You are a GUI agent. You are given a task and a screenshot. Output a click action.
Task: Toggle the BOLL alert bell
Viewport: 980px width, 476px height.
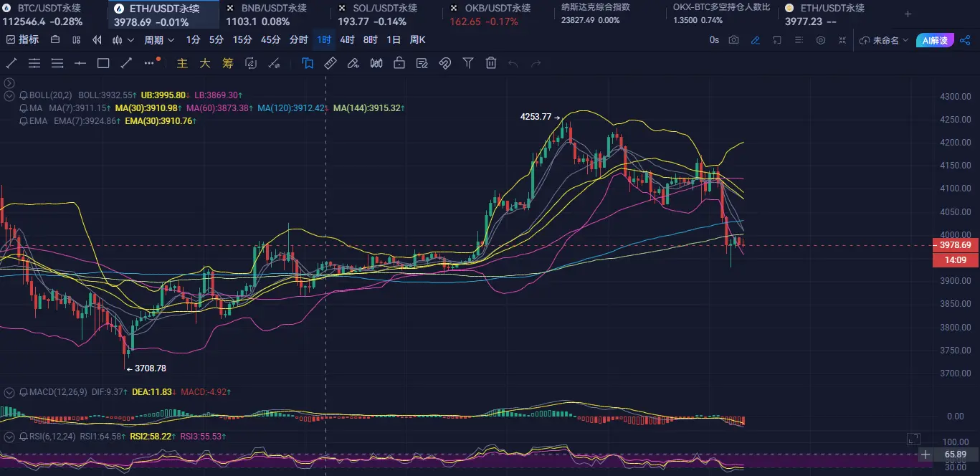(x=24, y=95)
